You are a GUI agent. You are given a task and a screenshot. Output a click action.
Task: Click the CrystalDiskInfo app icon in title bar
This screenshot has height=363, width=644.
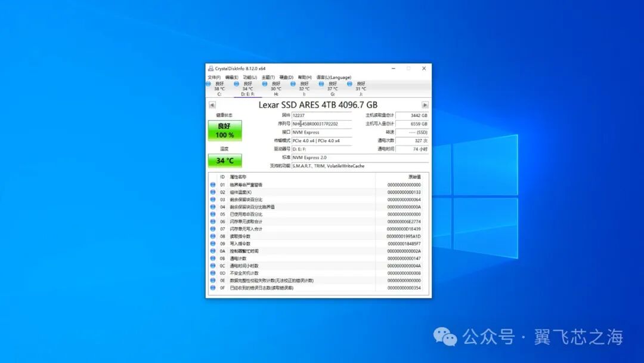210,68
